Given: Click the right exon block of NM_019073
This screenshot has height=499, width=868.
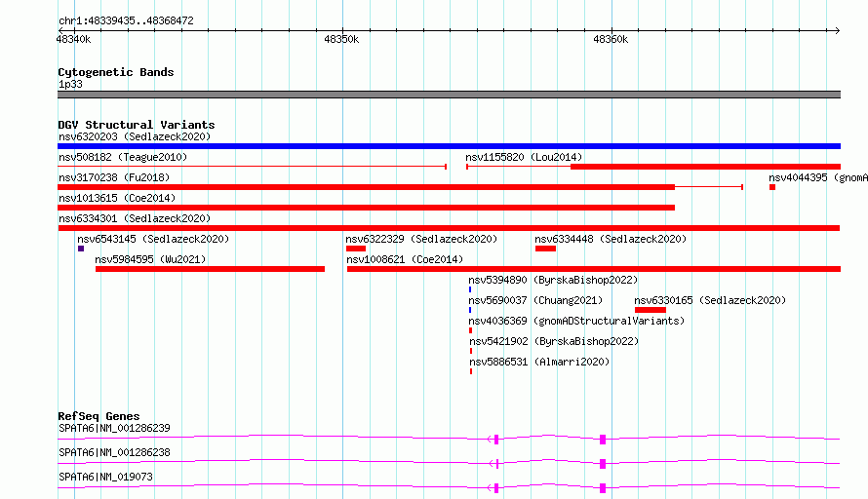Looking at the screenshot, I should pyautogui.click(x=603, y=488).
